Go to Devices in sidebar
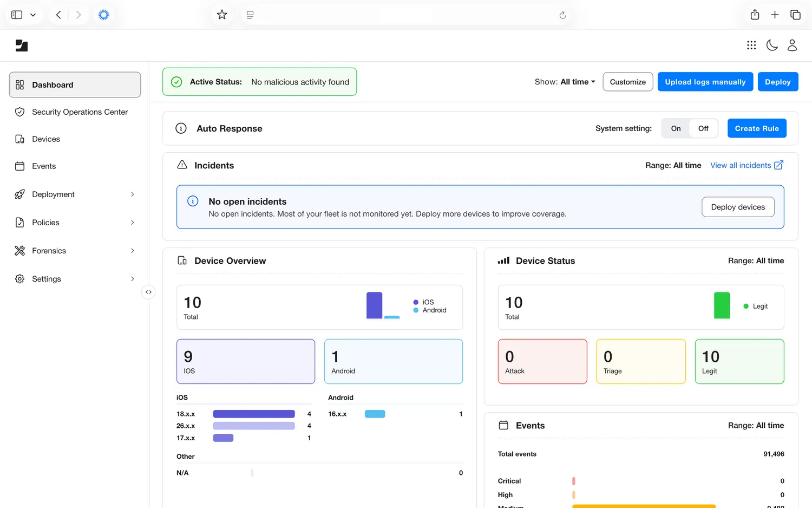This screenshot has width=812, height=508. tap(46, 139)
